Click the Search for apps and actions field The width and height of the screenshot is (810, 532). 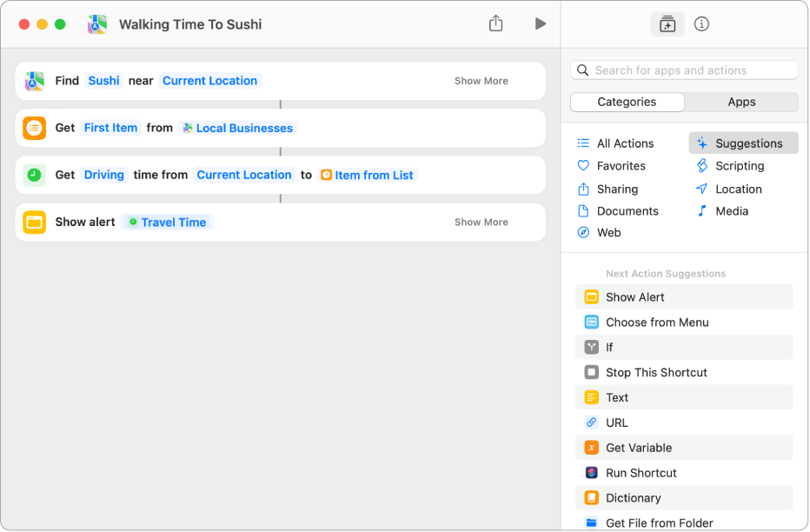point(685,70)
